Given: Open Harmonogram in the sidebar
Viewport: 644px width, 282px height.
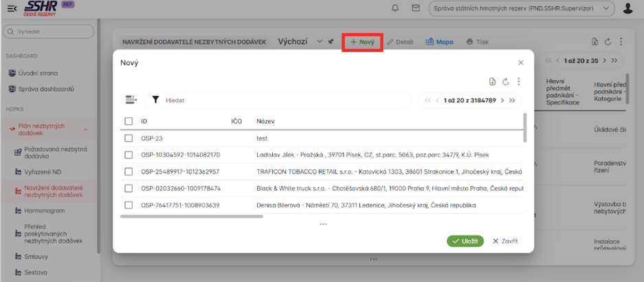Looking at the screenshot, I should [x=44, y=211].
